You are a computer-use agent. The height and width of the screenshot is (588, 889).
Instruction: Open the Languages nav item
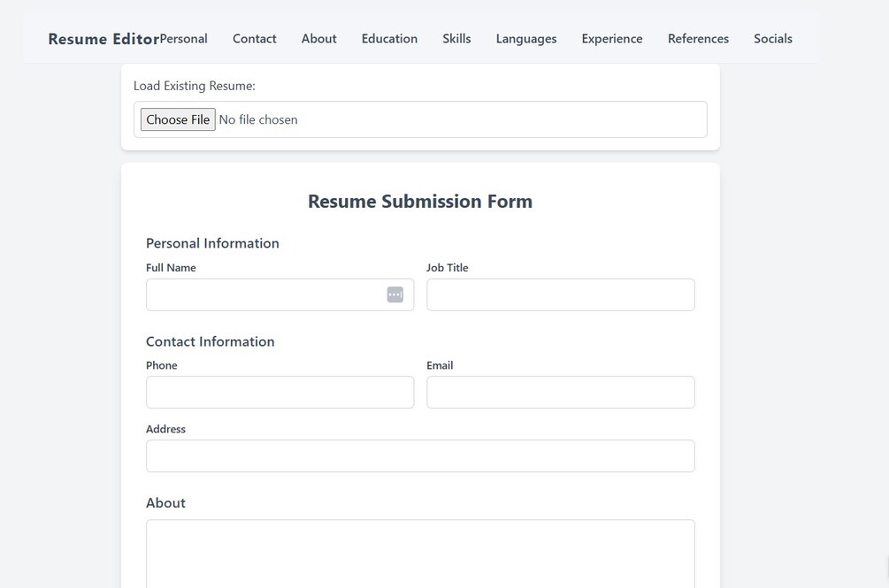point(526,39)
